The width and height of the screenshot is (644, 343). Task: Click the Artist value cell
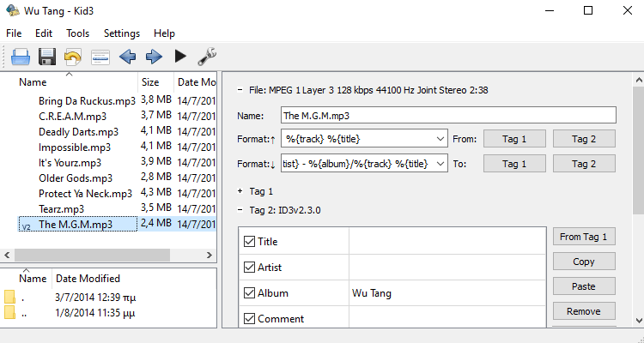pos(447,267)
